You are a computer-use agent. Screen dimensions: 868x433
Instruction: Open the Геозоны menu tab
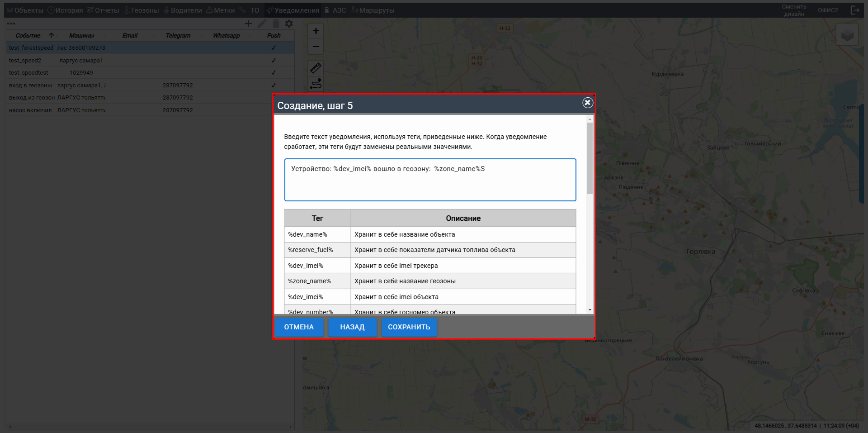[141, 10]
